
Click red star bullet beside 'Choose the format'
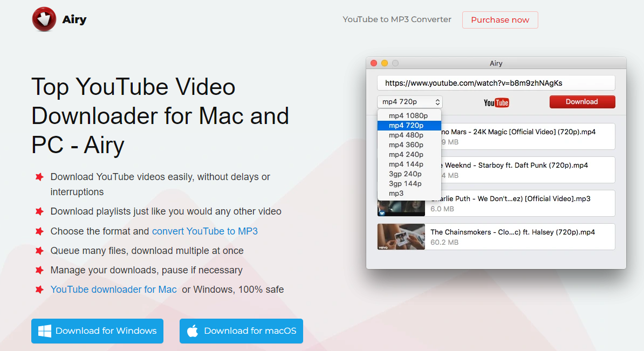click(39, 231)
